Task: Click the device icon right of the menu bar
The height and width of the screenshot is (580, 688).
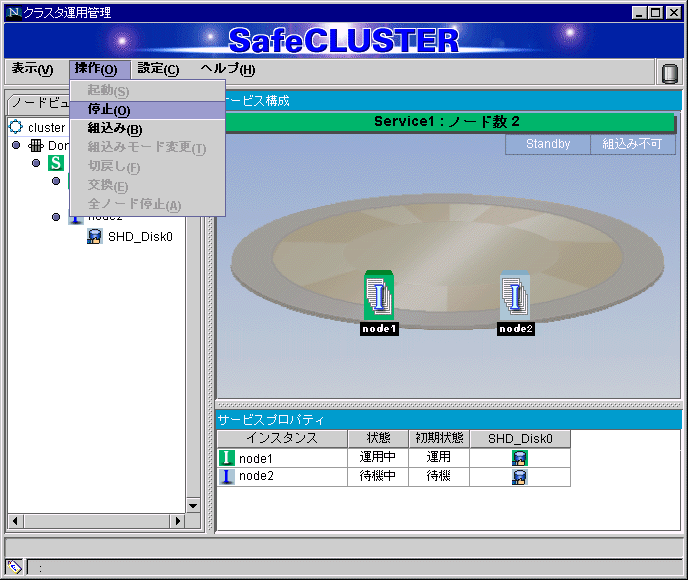Action: tap(669, 73)
